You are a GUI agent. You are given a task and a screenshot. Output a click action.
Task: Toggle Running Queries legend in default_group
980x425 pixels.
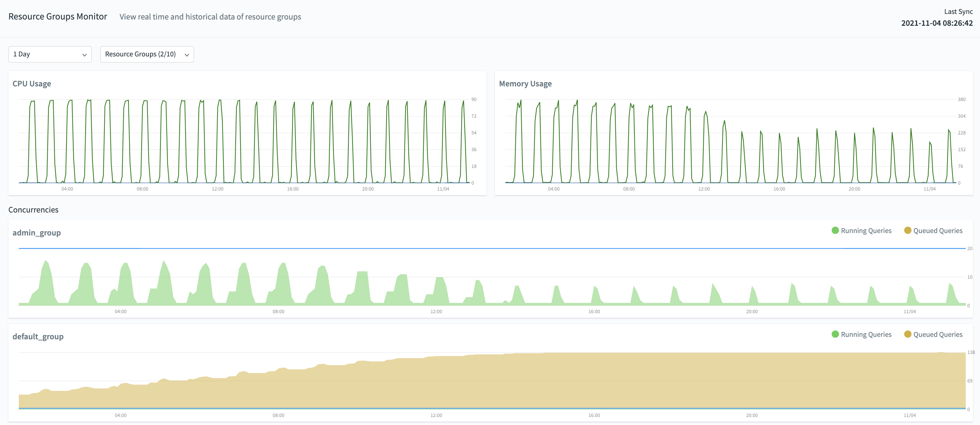(x=861, y=334)
